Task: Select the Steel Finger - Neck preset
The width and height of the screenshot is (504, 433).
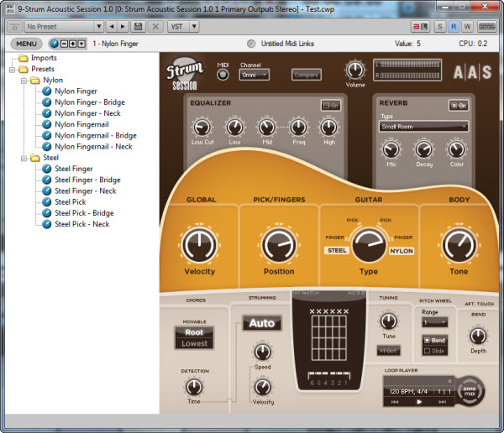Action: click(85, 190)
